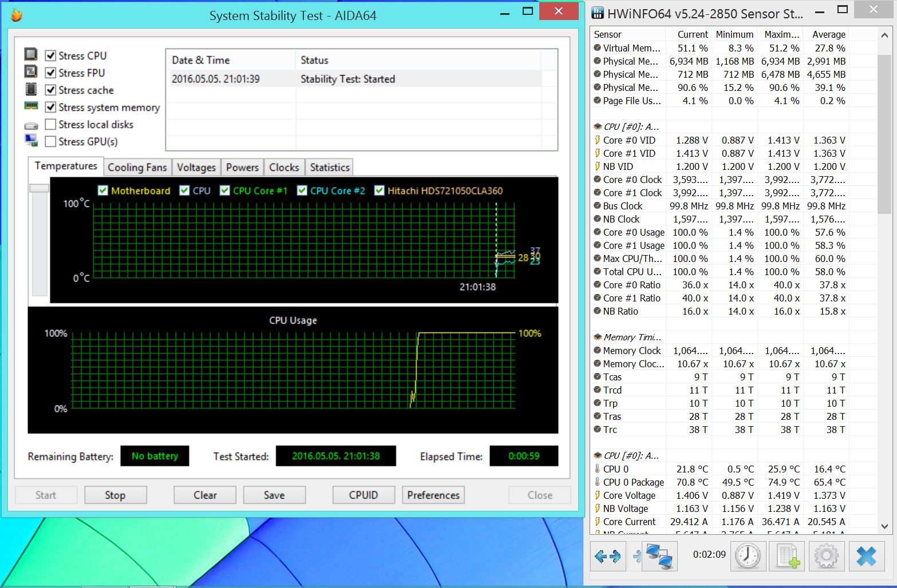Stop the stability test

tap(115, 495)
